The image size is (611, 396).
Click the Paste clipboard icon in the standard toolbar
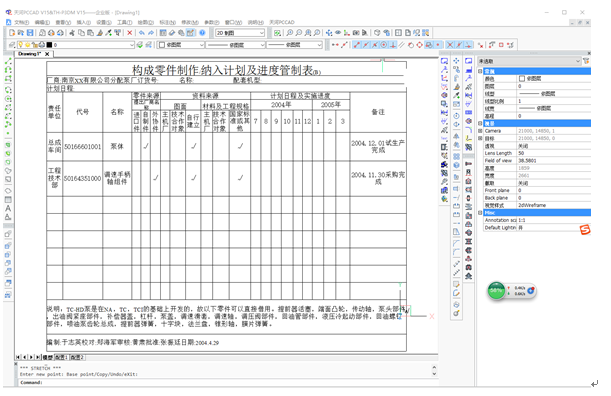tap(90, 33)
